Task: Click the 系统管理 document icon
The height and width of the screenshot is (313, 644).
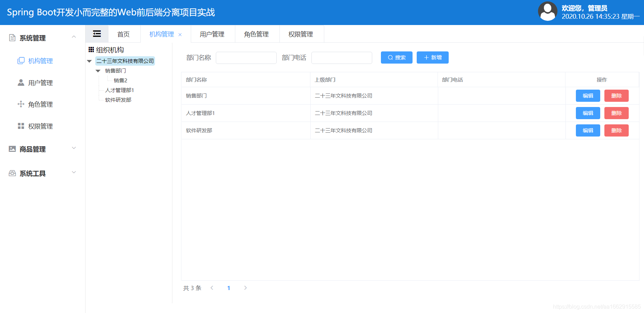Action: pos(12,38)
